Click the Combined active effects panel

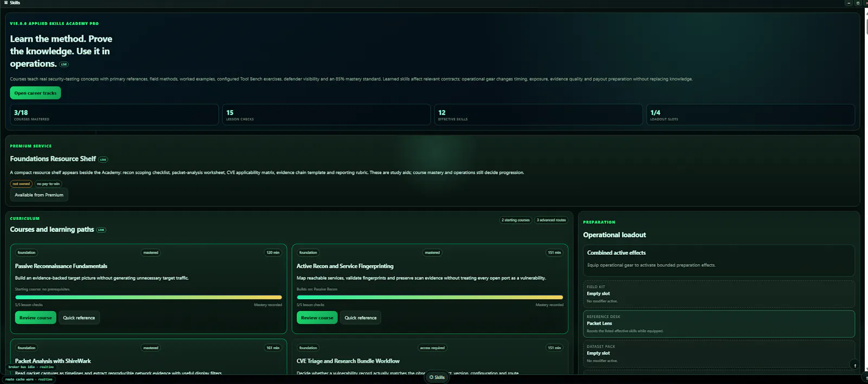719,260
